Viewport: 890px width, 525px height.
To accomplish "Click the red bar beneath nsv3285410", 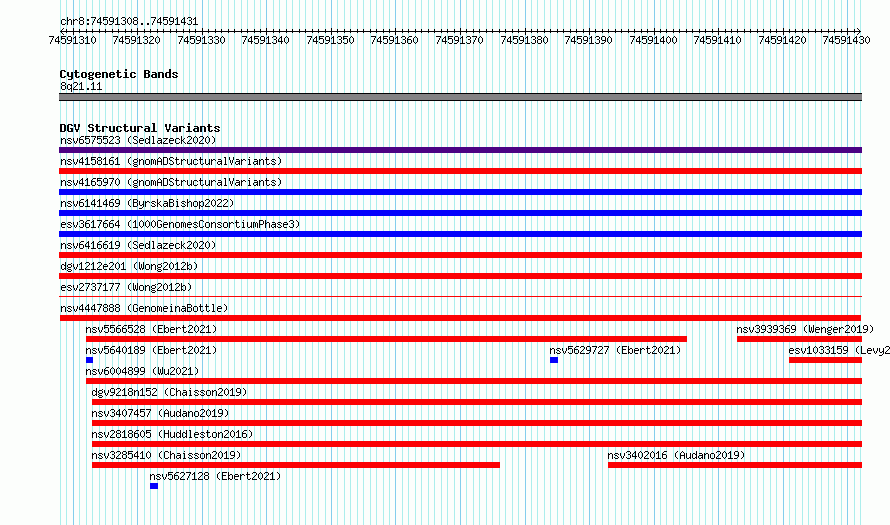I will tap(296, 465).
